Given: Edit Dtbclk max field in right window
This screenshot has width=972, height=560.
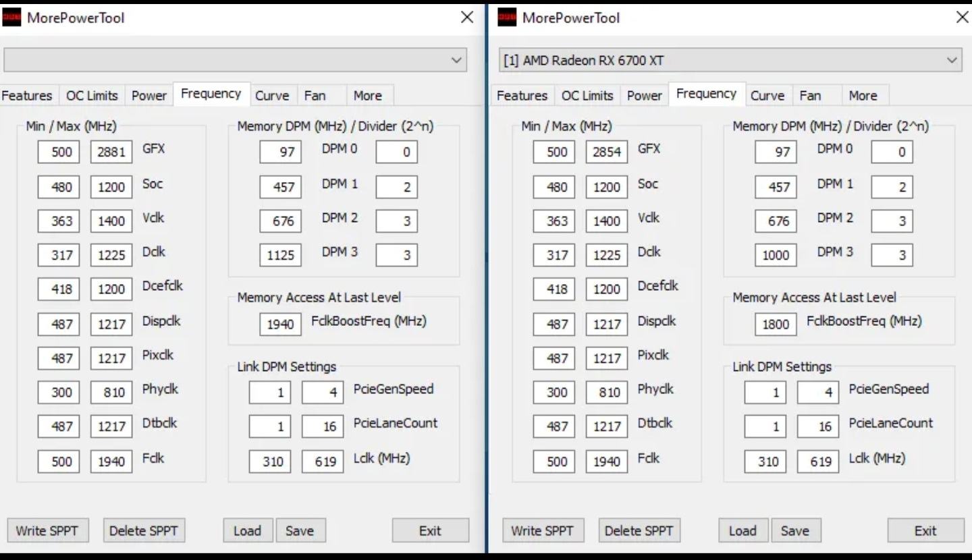Looking at the screenshot, I should click(x=607, y=426).
